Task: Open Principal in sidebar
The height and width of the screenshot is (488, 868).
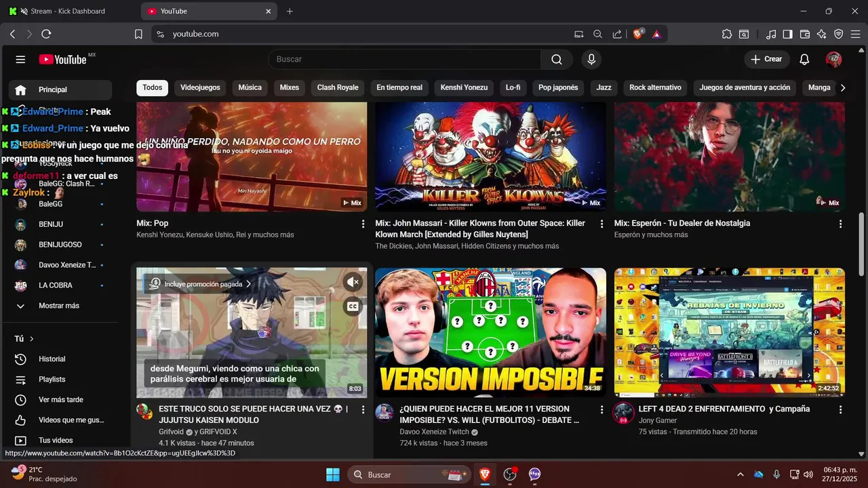Action: pyautogui.click(x=60, y=89)
